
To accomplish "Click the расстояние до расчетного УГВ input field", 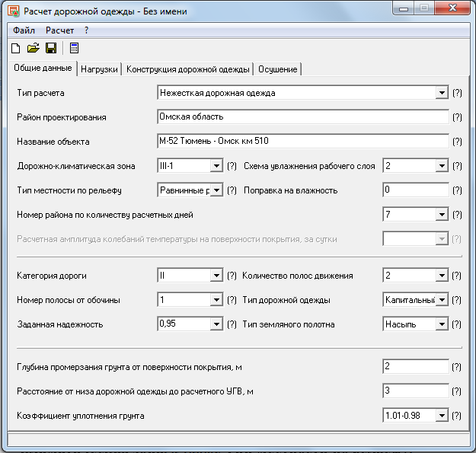I will click(x=415, y=391).
